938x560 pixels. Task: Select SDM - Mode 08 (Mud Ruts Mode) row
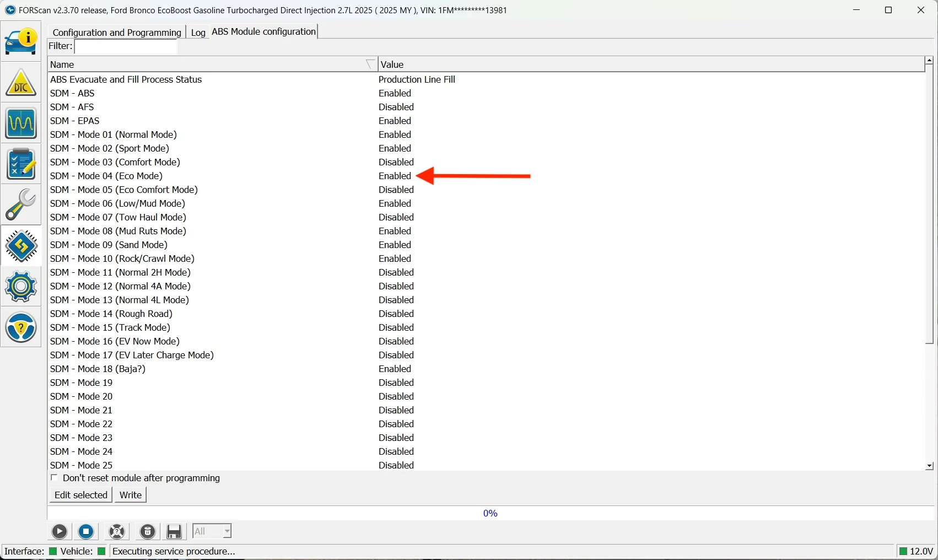click(x=486, y=231)
